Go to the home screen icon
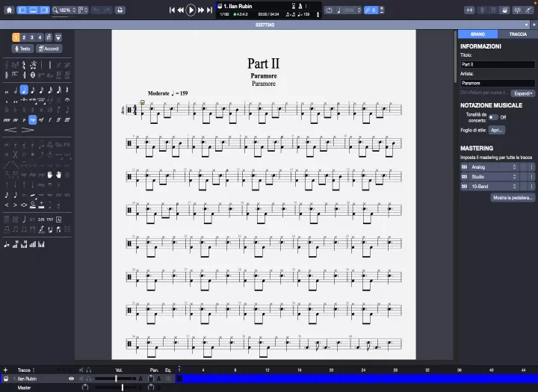Viewport: 538px width, 392px height. (x=9, y=10)
